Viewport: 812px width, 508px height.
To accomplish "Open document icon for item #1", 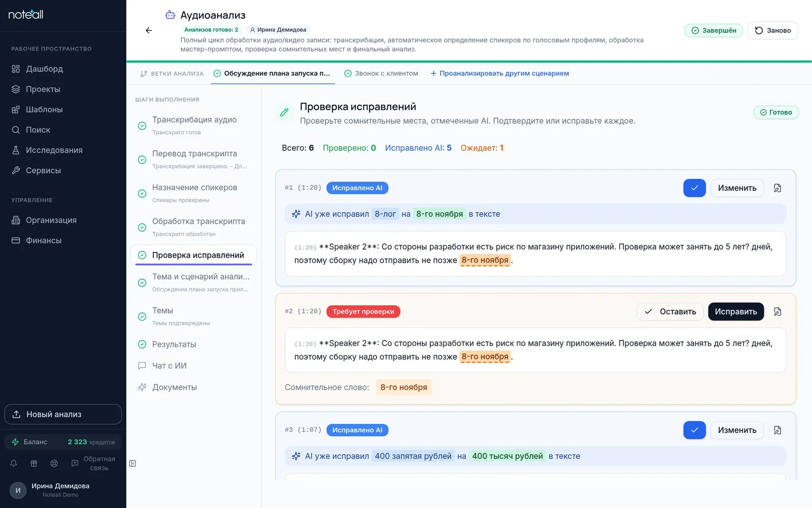I will pos(777,188).
